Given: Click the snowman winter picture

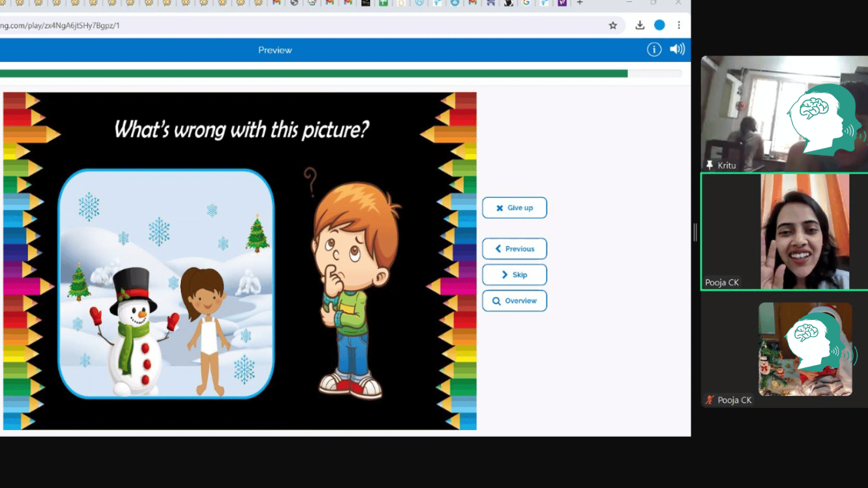Looking at the screenshot, I should 166,284.
